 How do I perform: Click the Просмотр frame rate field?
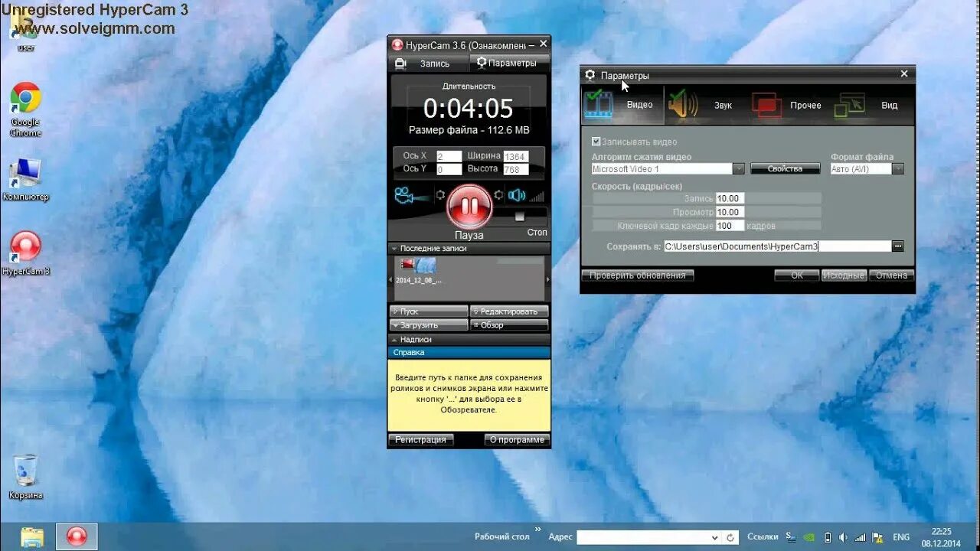(730, 212)
